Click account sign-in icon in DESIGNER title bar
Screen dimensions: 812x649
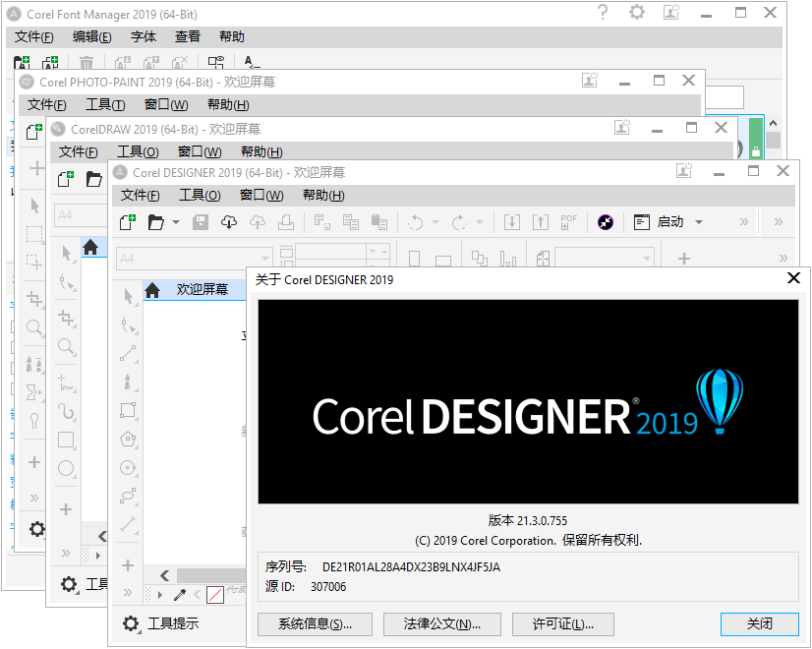(684, 170)
